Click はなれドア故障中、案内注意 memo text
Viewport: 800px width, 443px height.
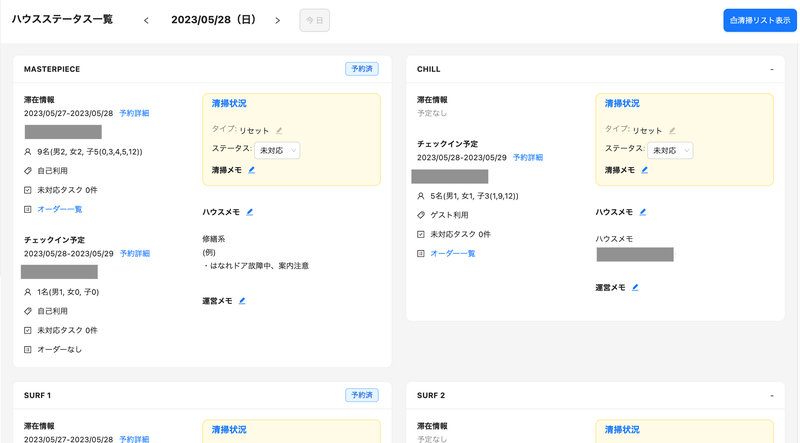click(256, 266)
